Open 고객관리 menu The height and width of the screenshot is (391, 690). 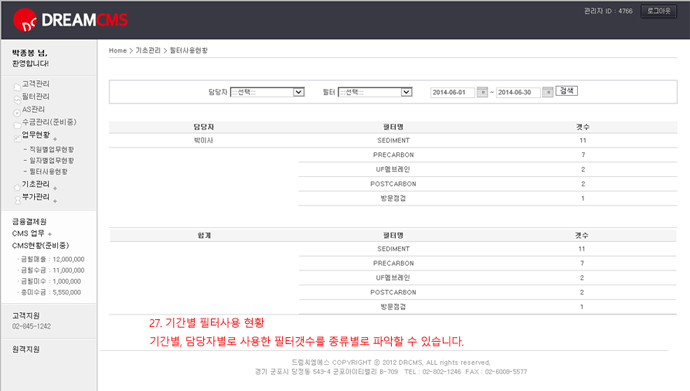(36, 84)
